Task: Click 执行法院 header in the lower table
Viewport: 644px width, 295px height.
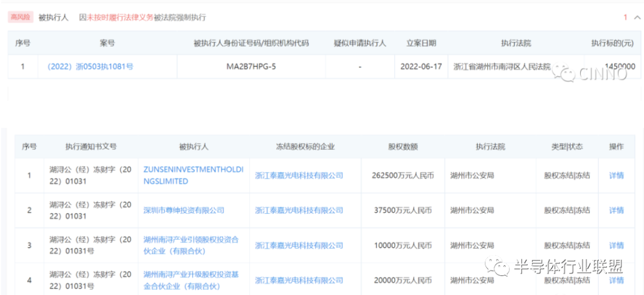Action: (x=490, y=146)
